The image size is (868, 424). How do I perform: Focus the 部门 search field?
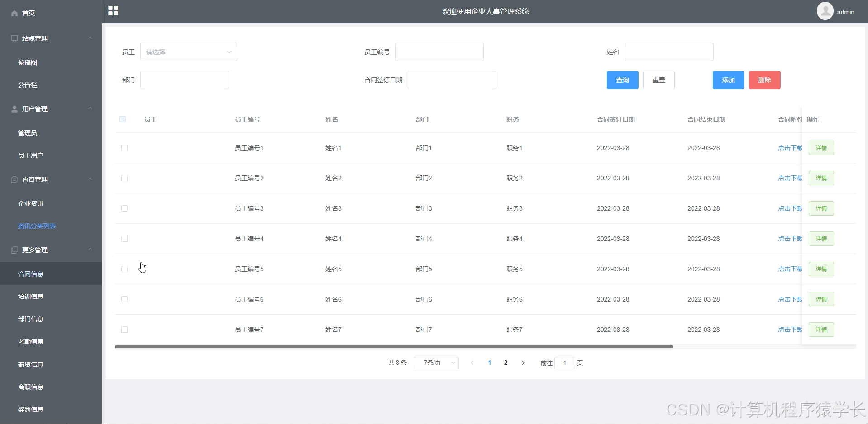click(184, 80)
